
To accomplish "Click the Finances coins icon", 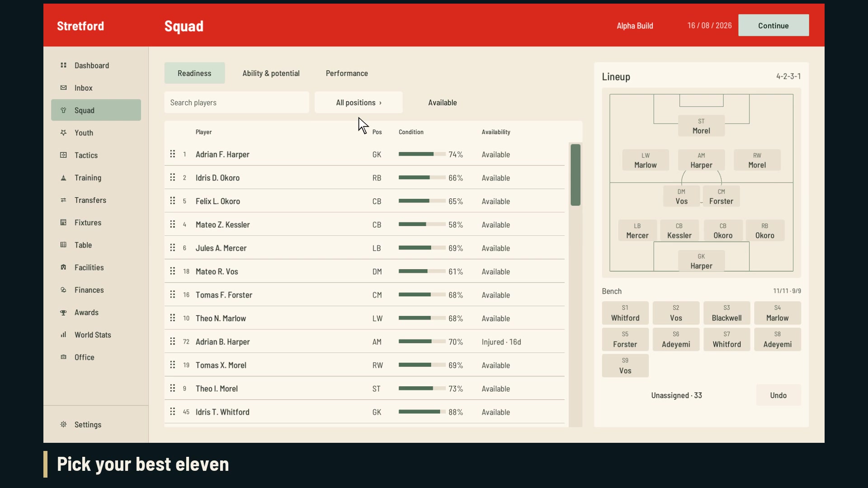I will (x=63, y=290).
